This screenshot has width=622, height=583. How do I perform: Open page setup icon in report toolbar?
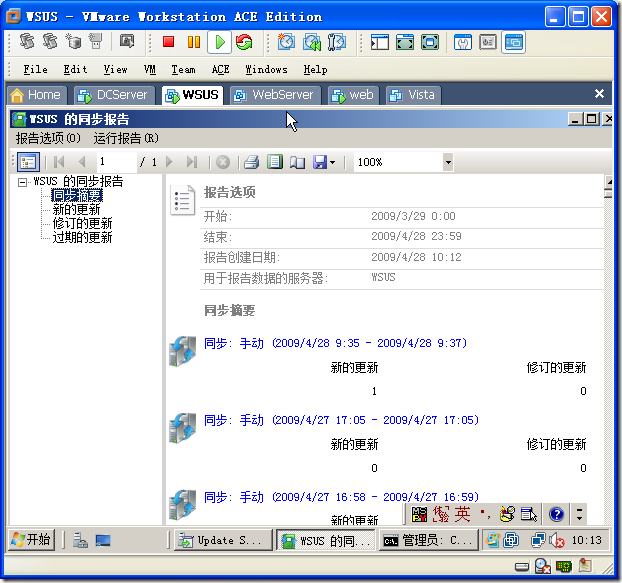pyautogui.click(x=298, y=162)
